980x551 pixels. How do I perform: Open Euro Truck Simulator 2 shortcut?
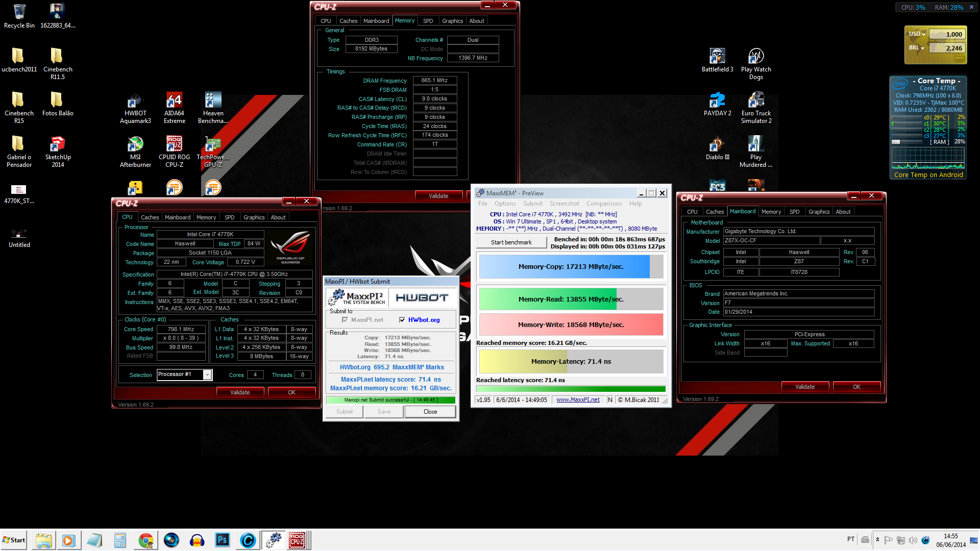point(756,107)
